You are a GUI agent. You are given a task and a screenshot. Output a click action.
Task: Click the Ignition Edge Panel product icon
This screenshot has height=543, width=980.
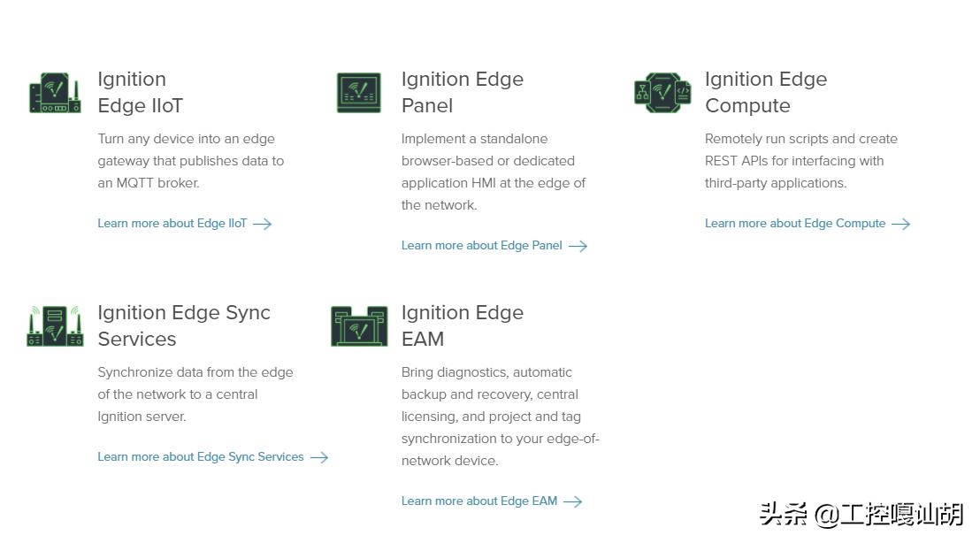tap(359, 93)
